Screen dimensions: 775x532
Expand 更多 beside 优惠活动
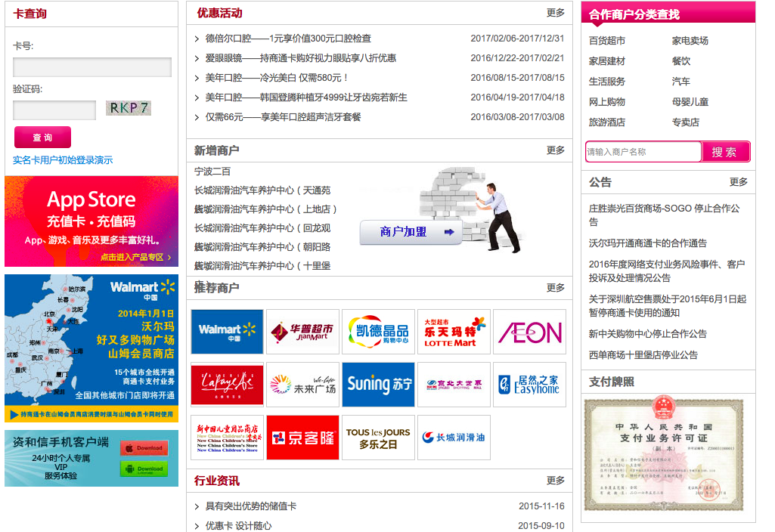[x=555, y=13]
